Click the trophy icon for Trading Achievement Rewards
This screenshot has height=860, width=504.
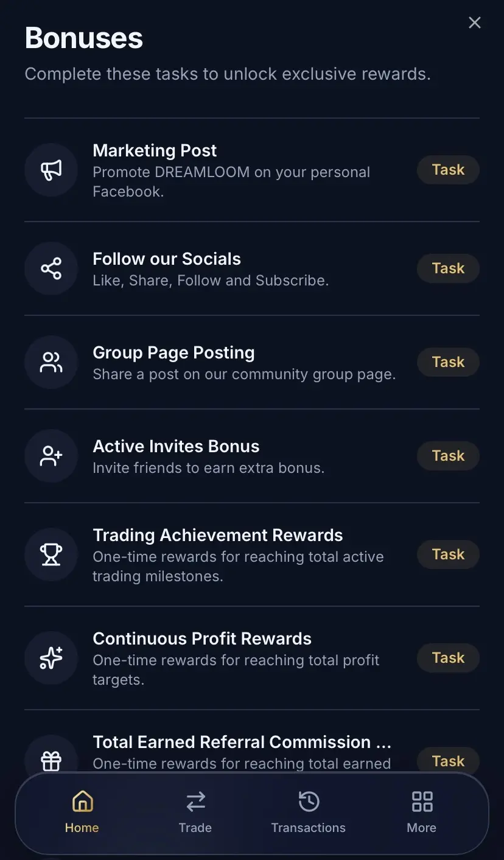pyautogui.click(x=51, y=554)
